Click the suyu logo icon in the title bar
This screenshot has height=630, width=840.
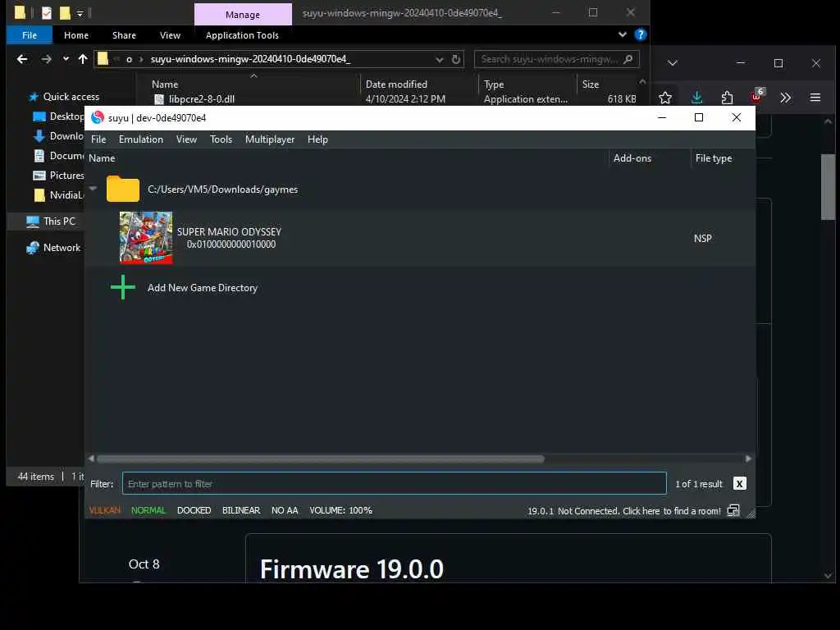[x=98, y=117]
